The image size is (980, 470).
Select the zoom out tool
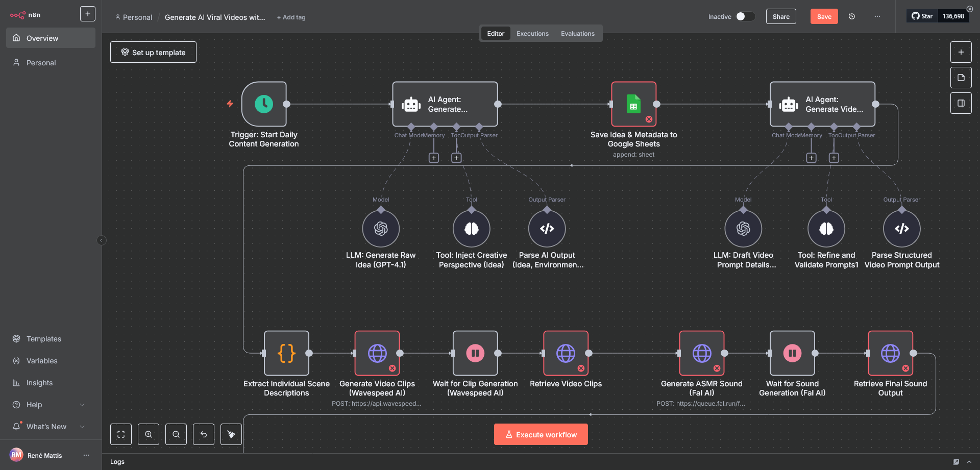(176, 434)
